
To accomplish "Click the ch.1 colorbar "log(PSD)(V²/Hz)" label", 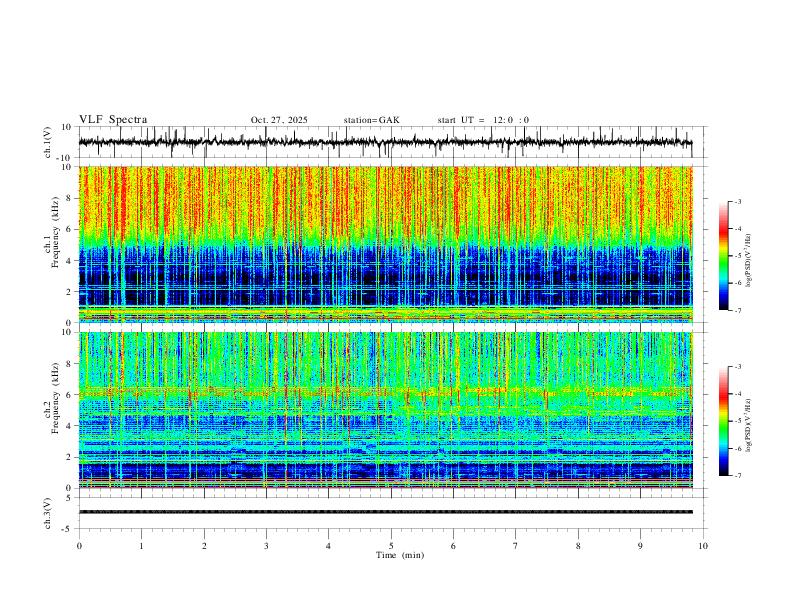I will pos(749,261).
